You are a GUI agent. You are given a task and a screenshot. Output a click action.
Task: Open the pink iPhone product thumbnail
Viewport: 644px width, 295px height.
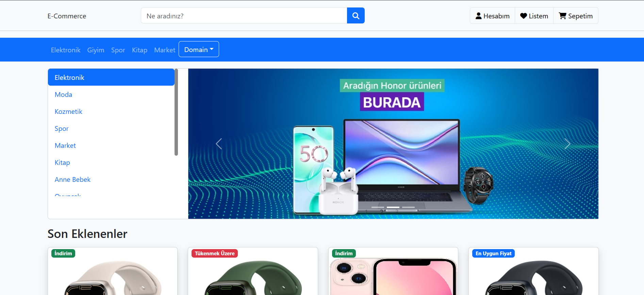(x=393, y=276)
